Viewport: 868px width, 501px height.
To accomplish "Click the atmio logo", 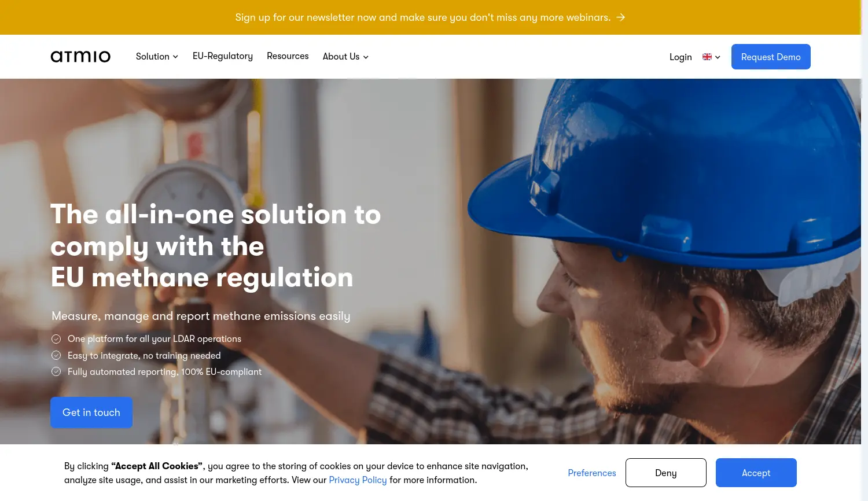I will [80, 56].
